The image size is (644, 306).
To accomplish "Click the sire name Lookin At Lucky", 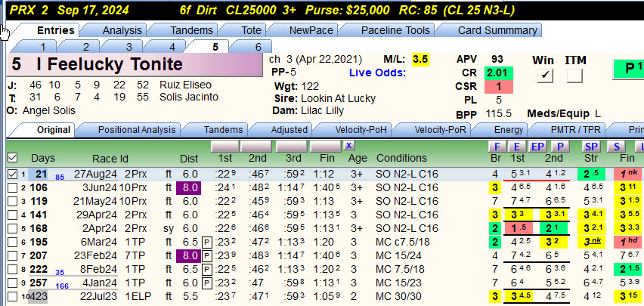I will coord(338,98).
